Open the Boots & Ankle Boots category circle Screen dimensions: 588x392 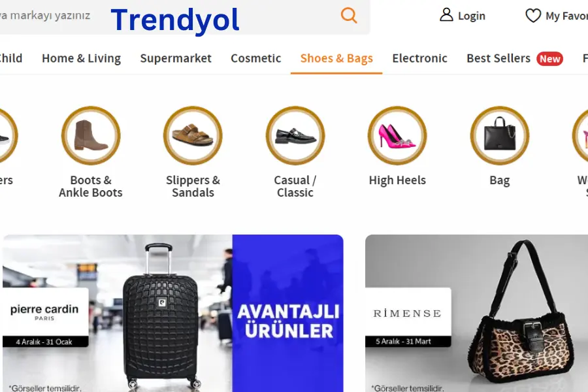pyautogui.click(x=91, y=136)
